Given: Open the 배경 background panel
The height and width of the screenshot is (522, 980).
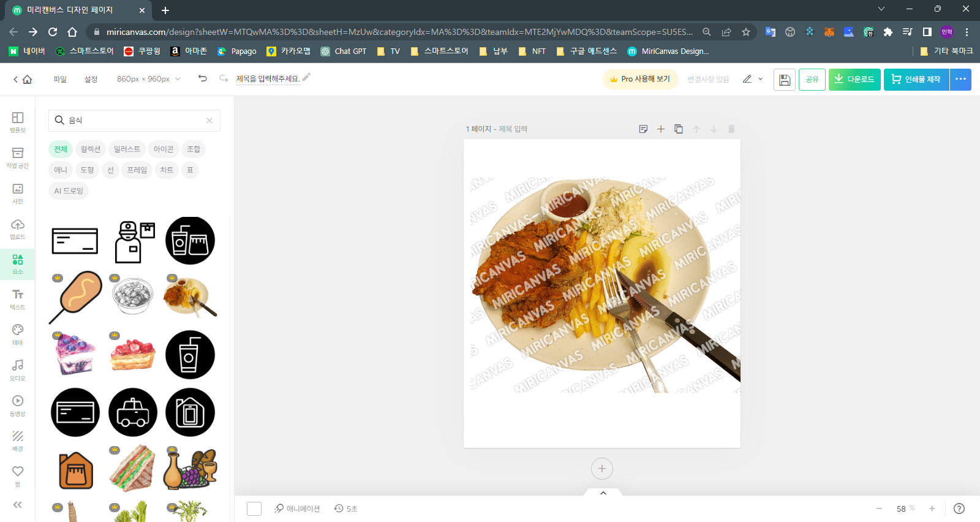Looking at the screenshot, I should coord(18,441).
